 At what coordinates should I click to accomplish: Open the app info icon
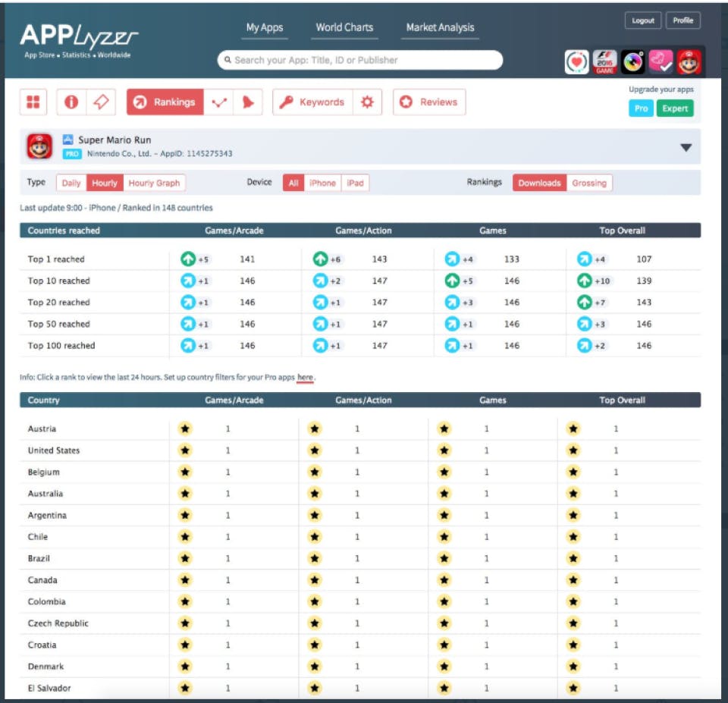pyautogui.click(x=71, y=102)
